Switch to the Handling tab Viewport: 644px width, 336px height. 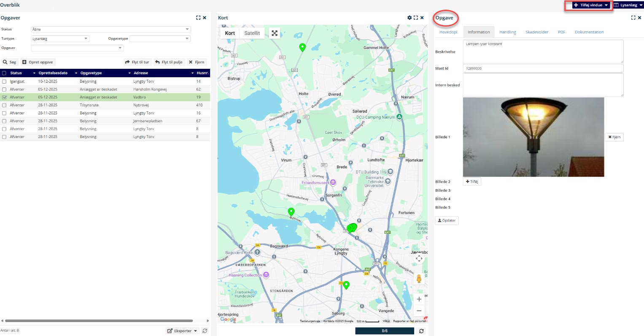pyautogui.click(x=507, y=32)
